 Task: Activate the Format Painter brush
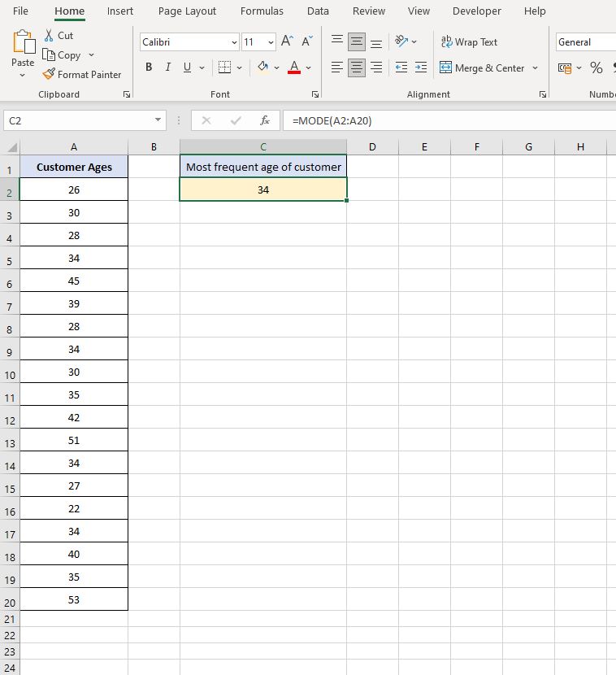(49, 74)
